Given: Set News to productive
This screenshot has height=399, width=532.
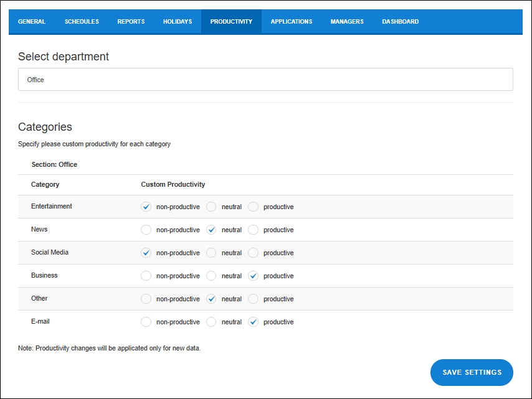Looking at the screenshot, I should [x=253, y=230].
